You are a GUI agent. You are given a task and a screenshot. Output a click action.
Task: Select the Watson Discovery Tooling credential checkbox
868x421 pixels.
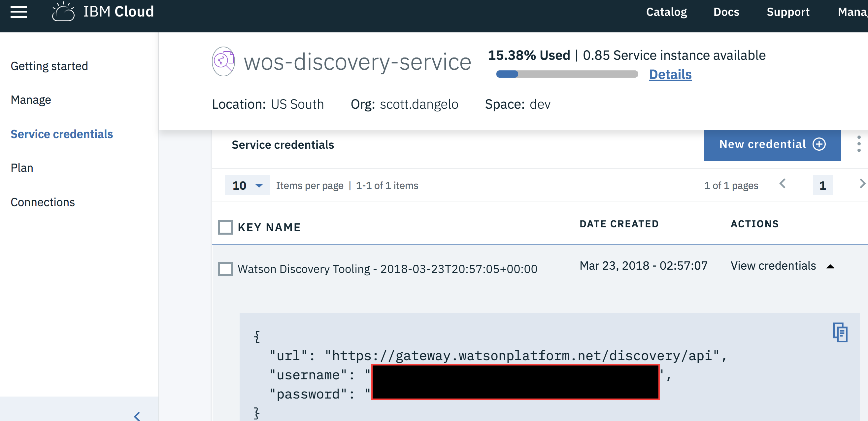(x=225, y=269)
